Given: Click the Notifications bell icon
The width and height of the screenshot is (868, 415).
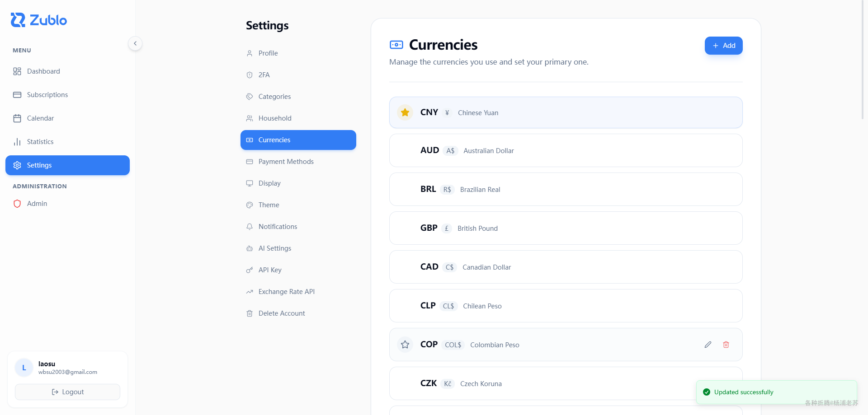Looking at the screenshot, I should (x=250, y=227).
